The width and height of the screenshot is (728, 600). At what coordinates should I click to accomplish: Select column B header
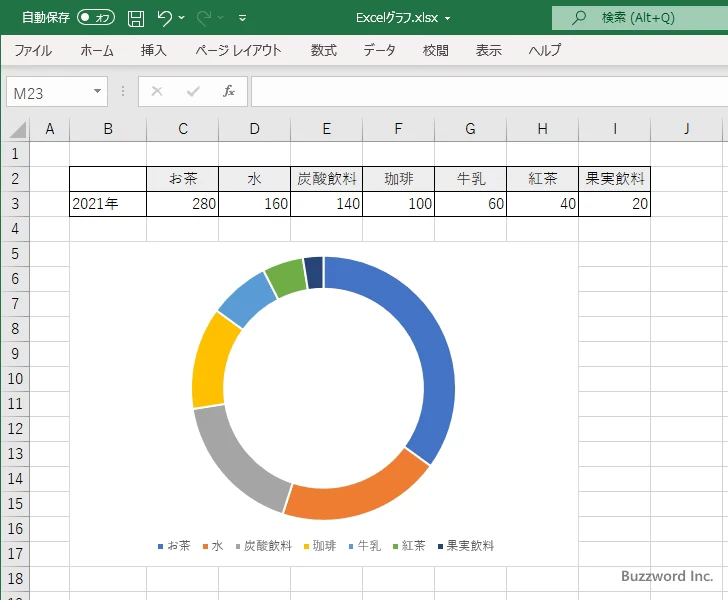click(108, 129)
